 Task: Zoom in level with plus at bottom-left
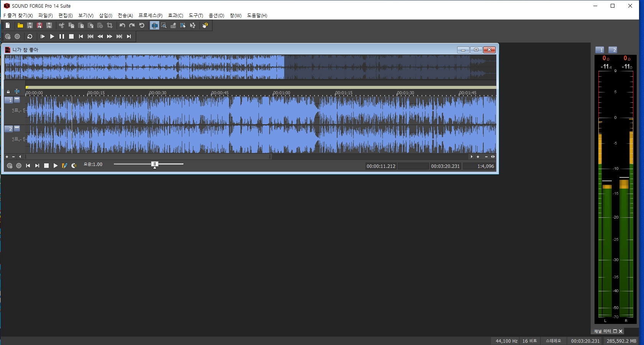7,157
